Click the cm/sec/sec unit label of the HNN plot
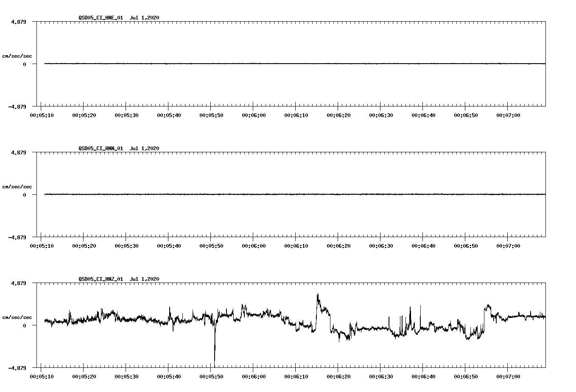 pos(17,187)
